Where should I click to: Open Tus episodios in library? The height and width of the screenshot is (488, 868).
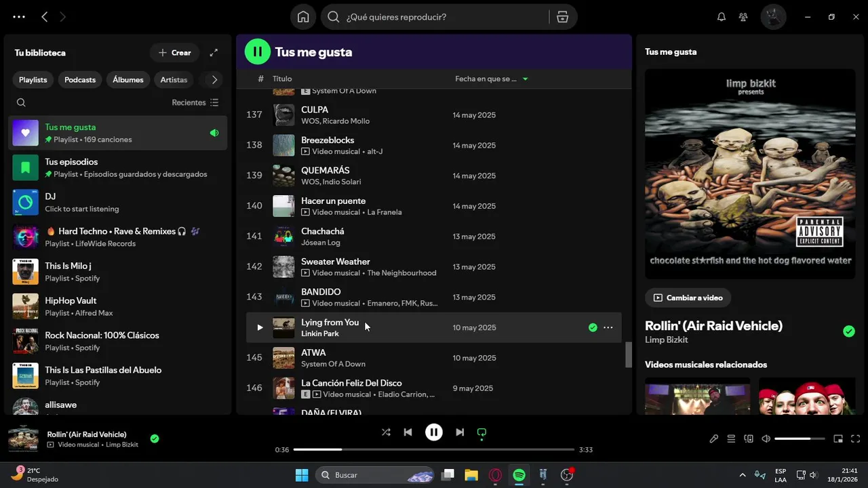pos(118,167)
